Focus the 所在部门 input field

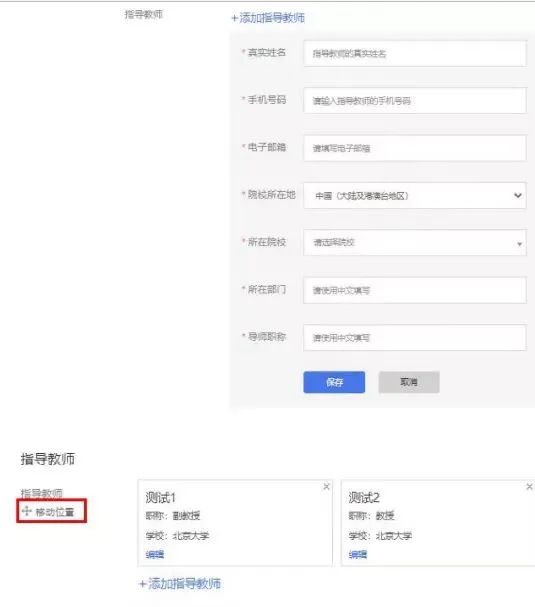tap(415, 290)
